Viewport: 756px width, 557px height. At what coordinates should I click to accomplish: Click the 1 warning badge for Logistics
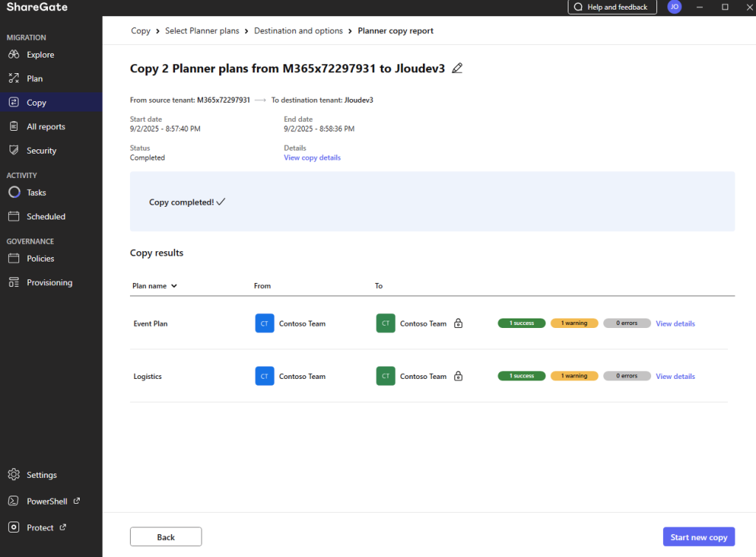[574, 376]
